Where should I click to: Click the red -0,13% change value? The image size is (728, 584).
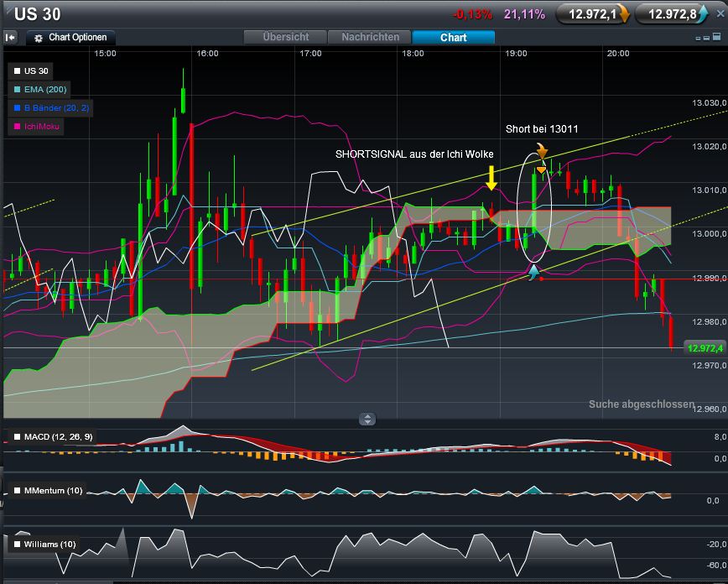coord(472,14)
